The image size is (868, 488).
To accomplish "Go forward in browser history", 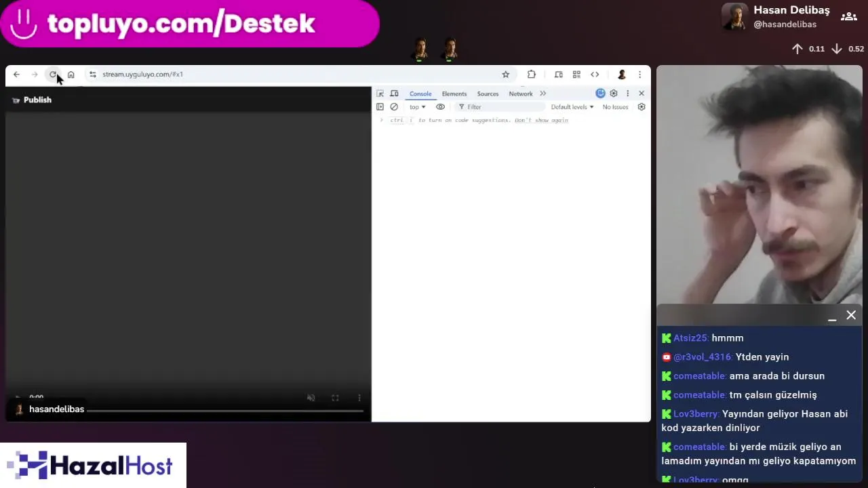I will (35, 75).
